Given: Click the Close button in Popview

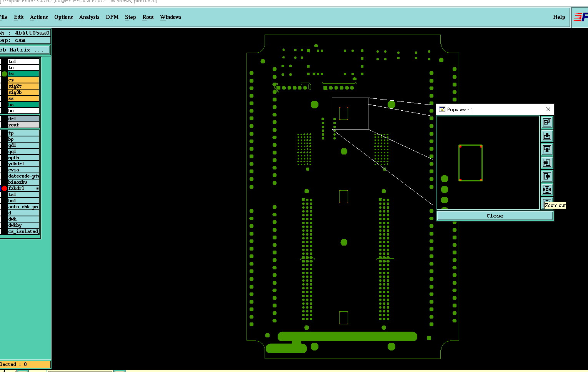Looking at the screenshot, I should tap(495, 216).
